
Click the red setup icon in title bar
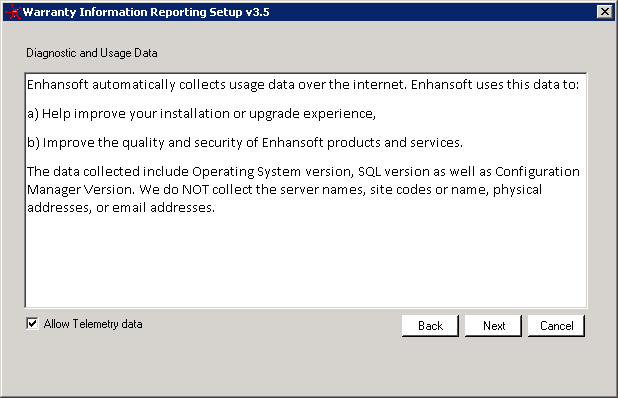(x=13, y=12)
